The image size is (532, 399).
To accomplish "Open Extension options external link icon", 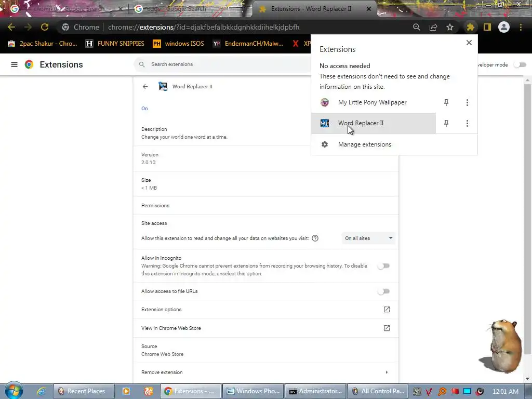I will [x=387, y=310].
